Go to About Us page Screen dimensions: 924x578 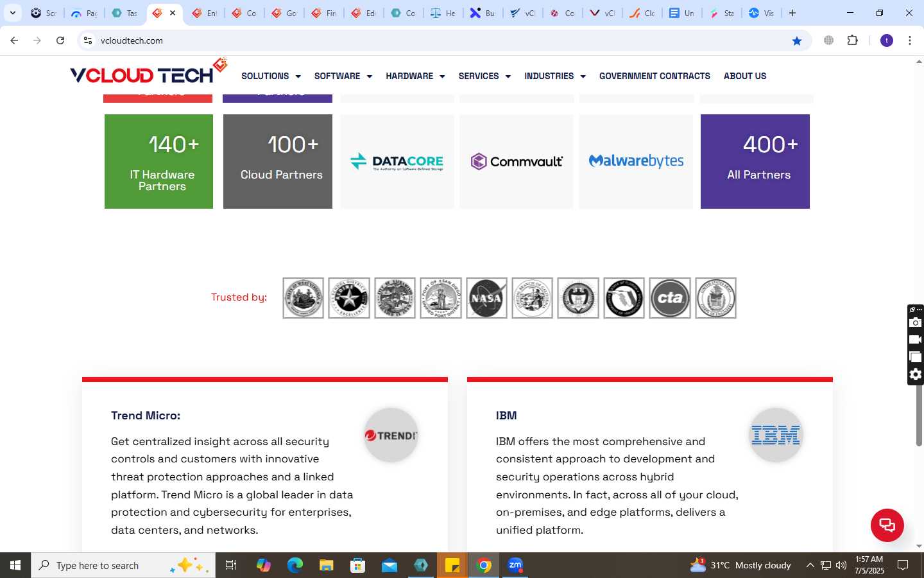click(745, 76)
